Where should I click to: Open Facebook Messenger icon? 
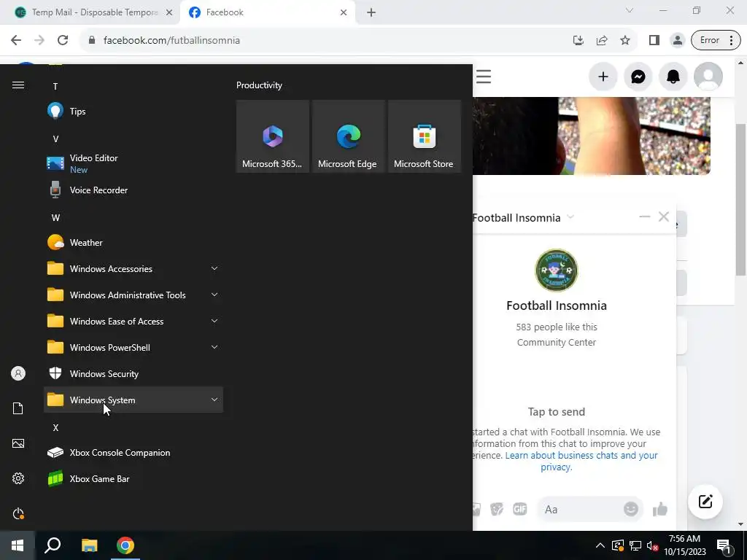(x=638, y=77)
